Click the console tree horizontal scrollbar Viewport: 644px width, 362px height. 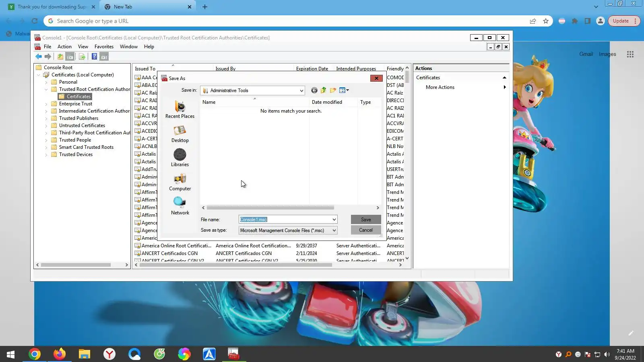click(x=76, y=265)
